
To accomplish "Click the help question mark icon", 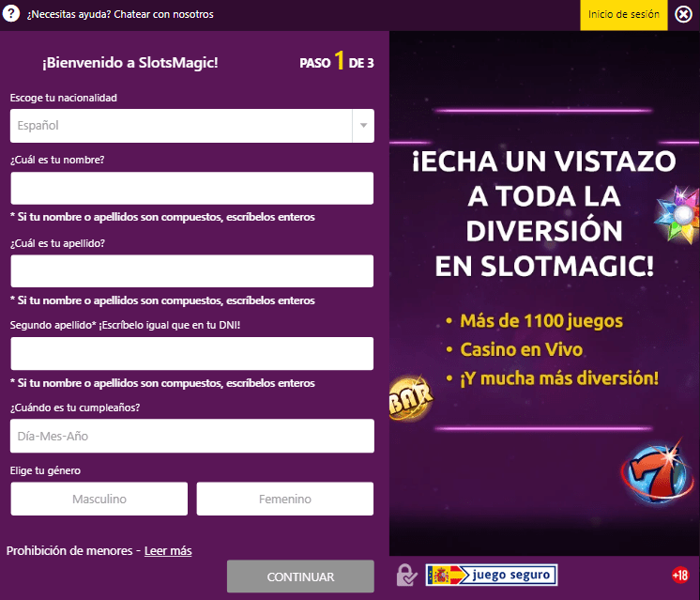I will click(12, 14).
